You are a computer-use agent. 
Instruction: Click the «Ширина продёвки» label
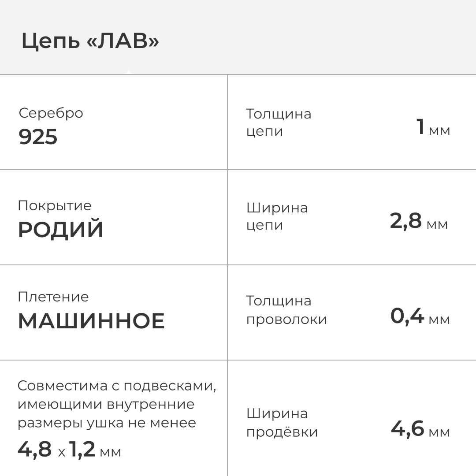point(282,423)
